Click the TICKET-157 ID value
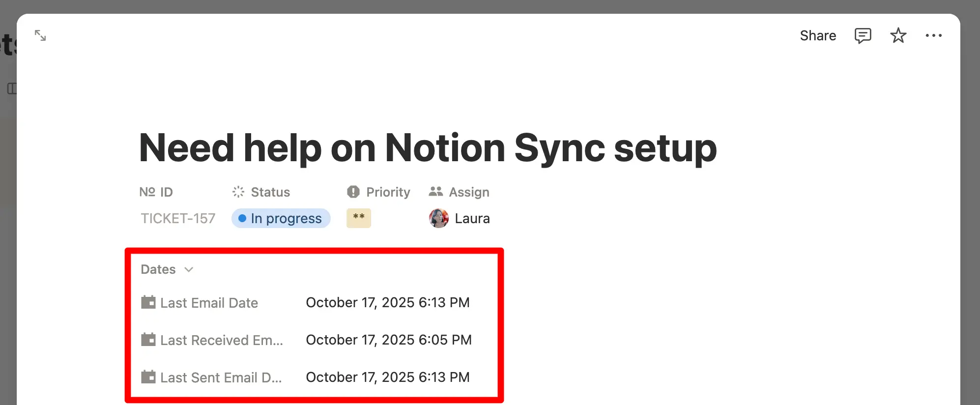The width and height of the screenshot is (980, 405). pyautogui.click(x=178, y=218)
